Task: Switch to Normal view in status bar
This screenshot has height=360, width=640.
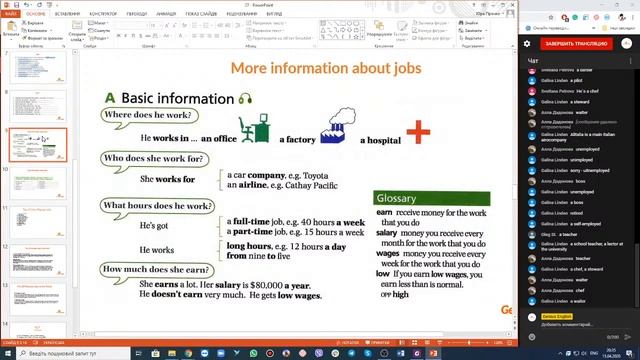Action: 402,343
